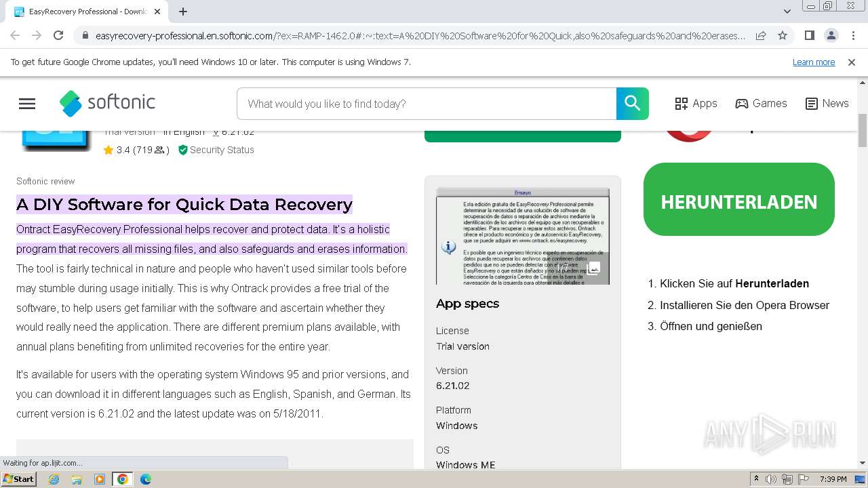
Task: Click the Learn more link
Action: 814,62
